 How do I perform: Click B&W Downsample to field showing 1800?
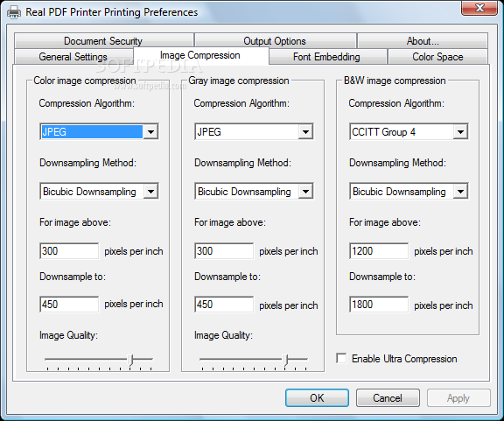[379, 305]
